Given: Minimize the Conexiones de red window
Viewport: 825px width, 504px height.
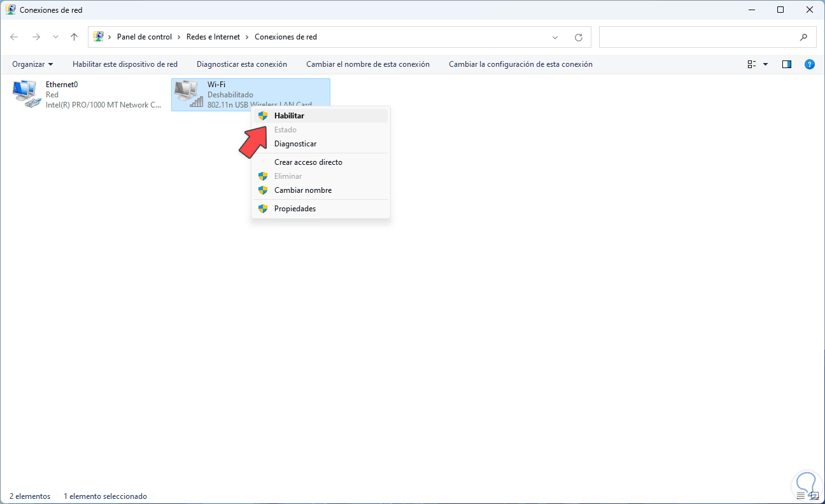Looking at the screenshot, I should (752, 10).
